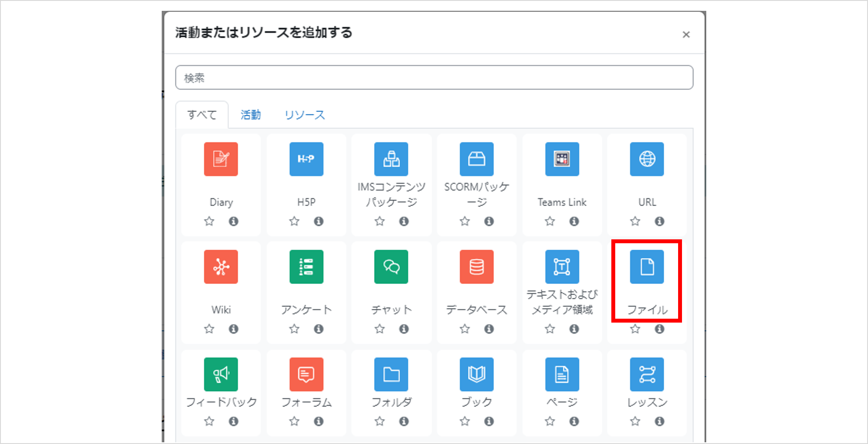The height and width of the screenshot is (444, 868).
Task: Show info for URL
Action: pyautogui.click(x=659, y=221)
